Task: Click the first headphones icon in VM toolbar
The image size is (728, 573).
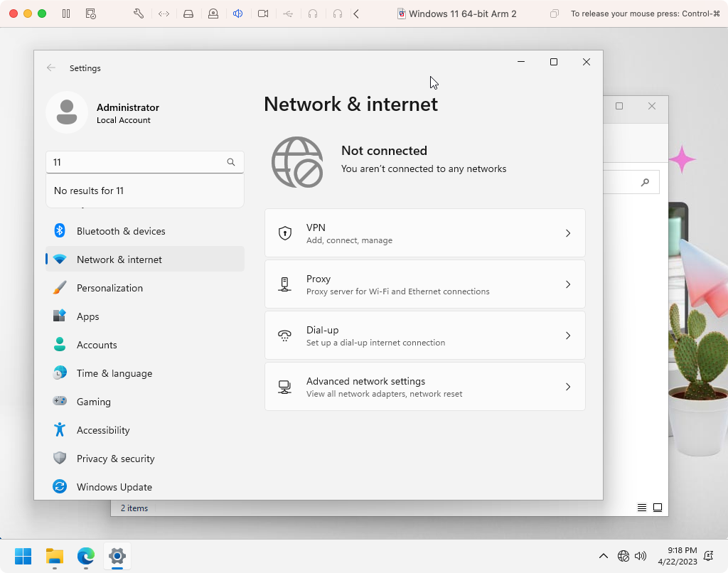Action: [x=313, y=14]
